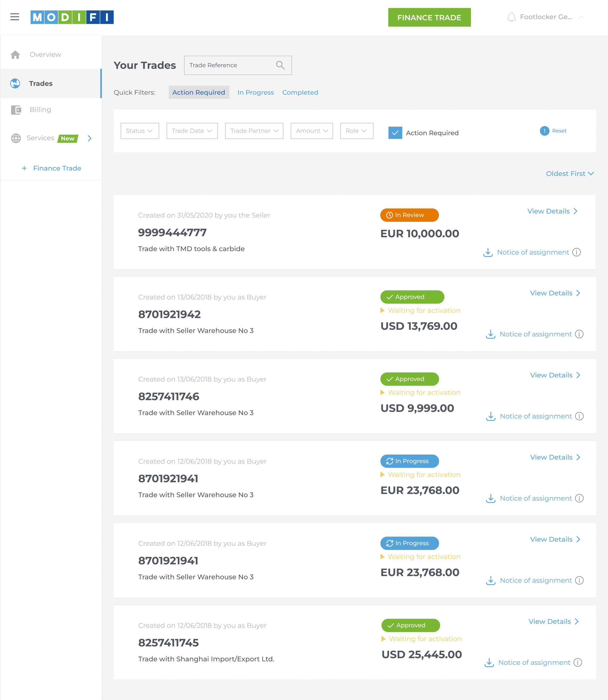Click the Services globe icon
The height and width of the screenshot is (700, 608).
click(x=16, y=138)
